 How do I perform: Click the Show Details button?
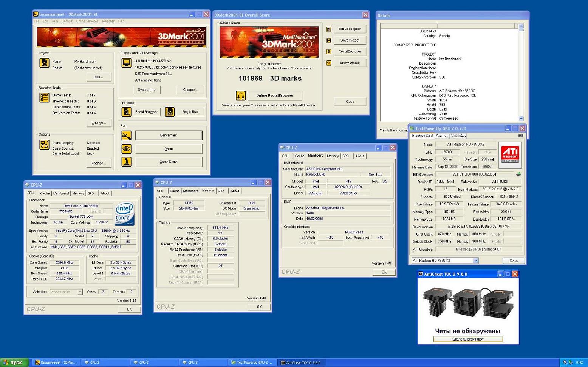coord(350,63)
